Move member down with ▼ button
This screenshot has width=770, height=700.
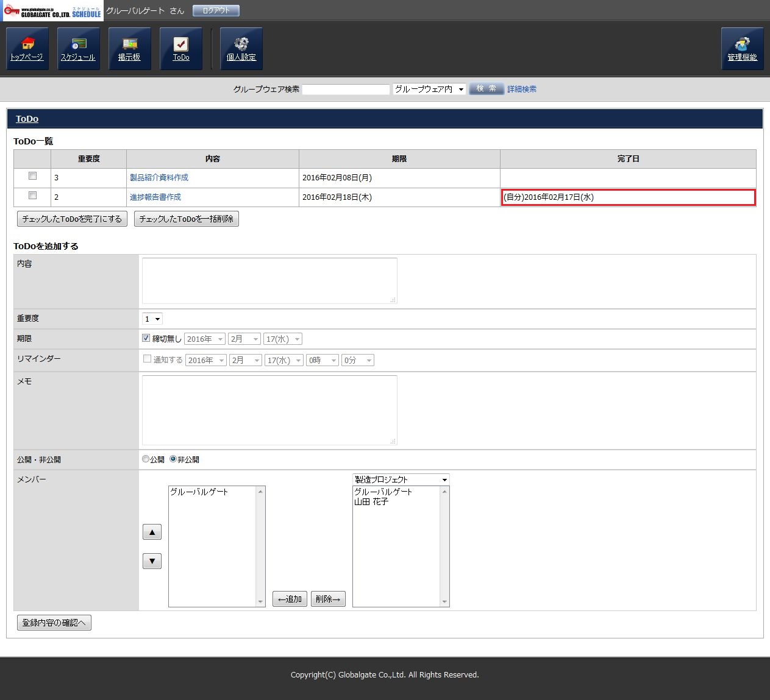click(152, 561)
